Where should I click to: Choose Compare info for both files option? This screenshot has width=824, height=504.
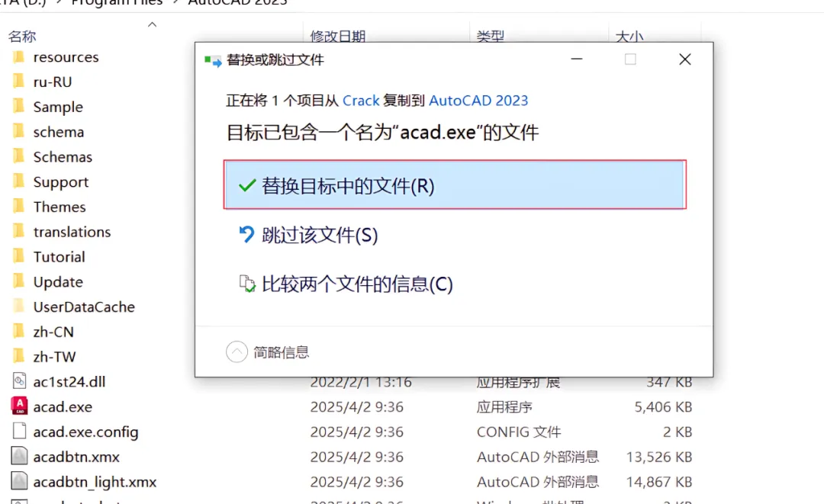point(357,284)
